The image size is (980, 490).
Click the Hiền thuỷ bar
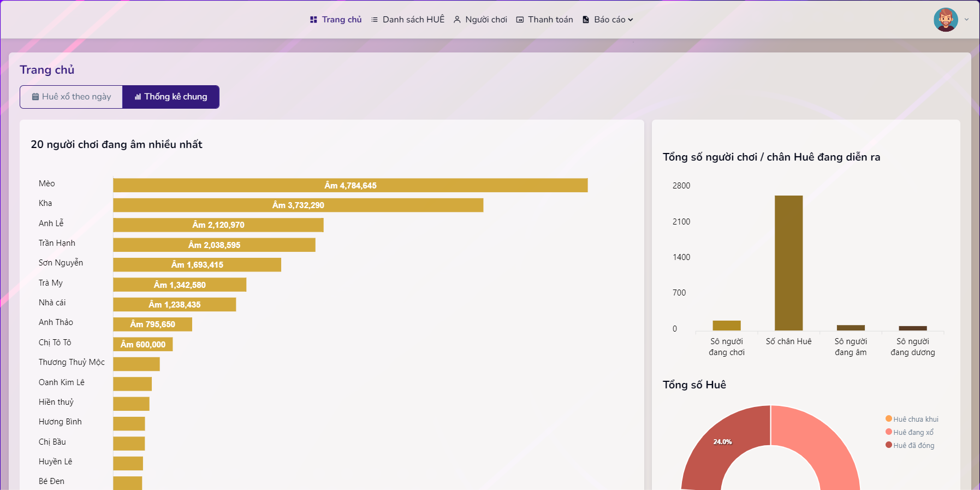[131, 404]
